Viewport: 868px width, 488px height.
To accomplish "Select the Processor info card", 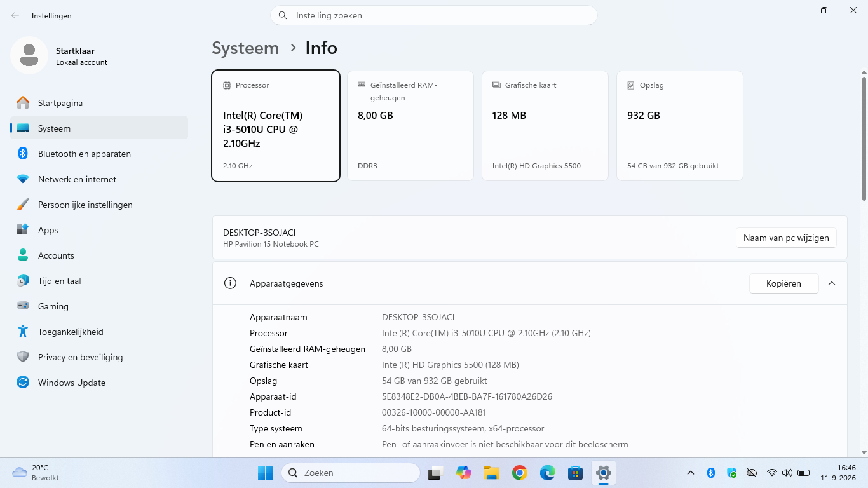I will pyautogui.click(x=276, y=126).
